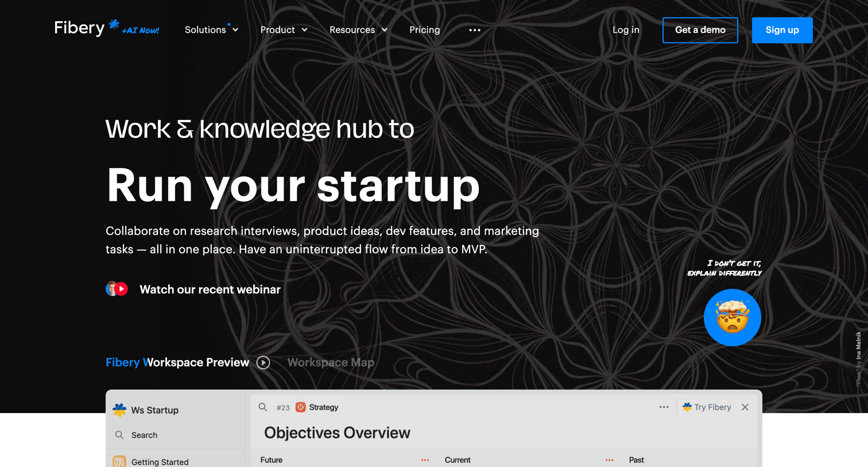Click the Objectives Overview title
The width and height of the screenshot is (868, 467).
point(337,433)
